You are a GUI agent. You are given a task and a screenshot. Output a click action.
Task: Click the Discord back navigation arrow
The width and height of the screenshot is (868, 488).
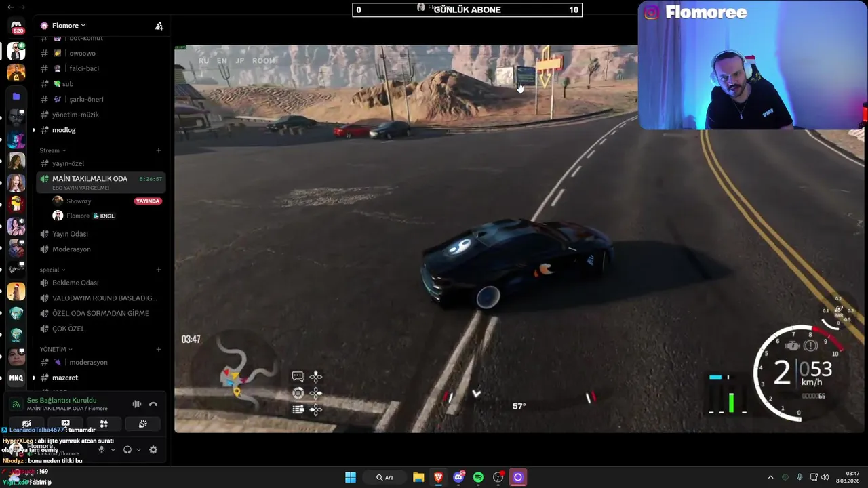click(x=11, y=7)
